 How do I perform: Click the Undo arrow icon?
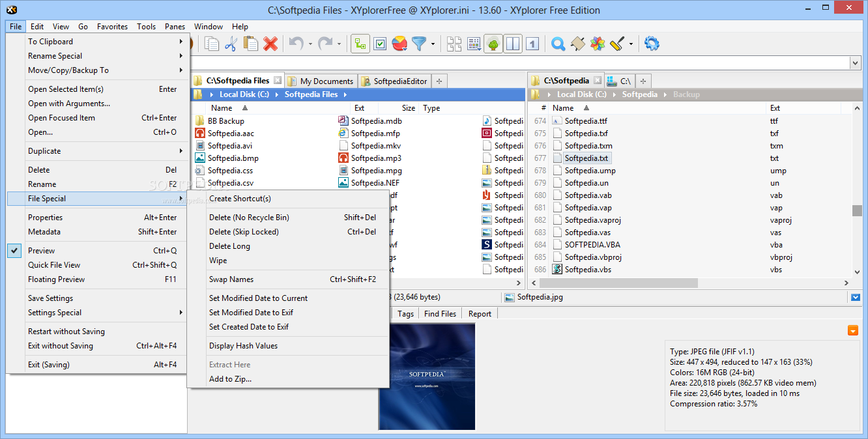pyautogui.click(x=297, y=44)
